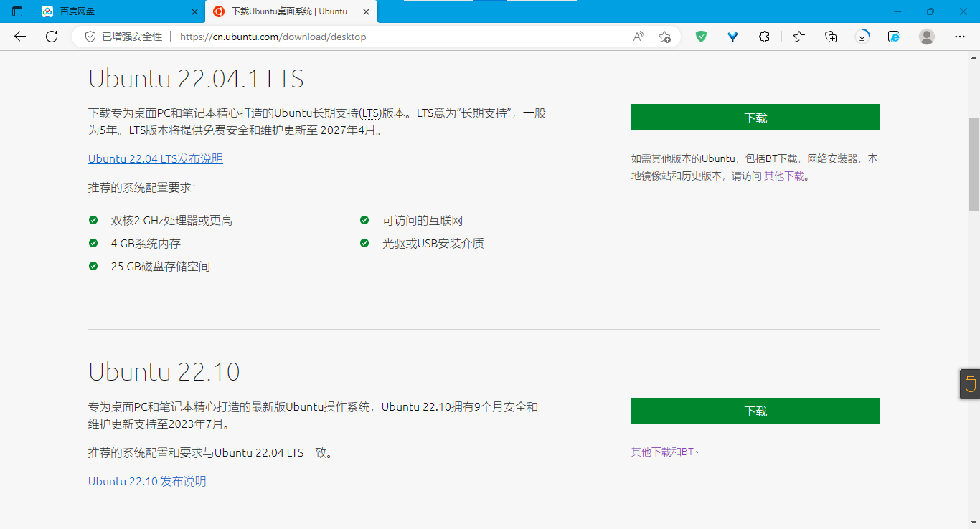Open the user profile avatar
This screenshot has height=529, width=980.
pos(927,37)
